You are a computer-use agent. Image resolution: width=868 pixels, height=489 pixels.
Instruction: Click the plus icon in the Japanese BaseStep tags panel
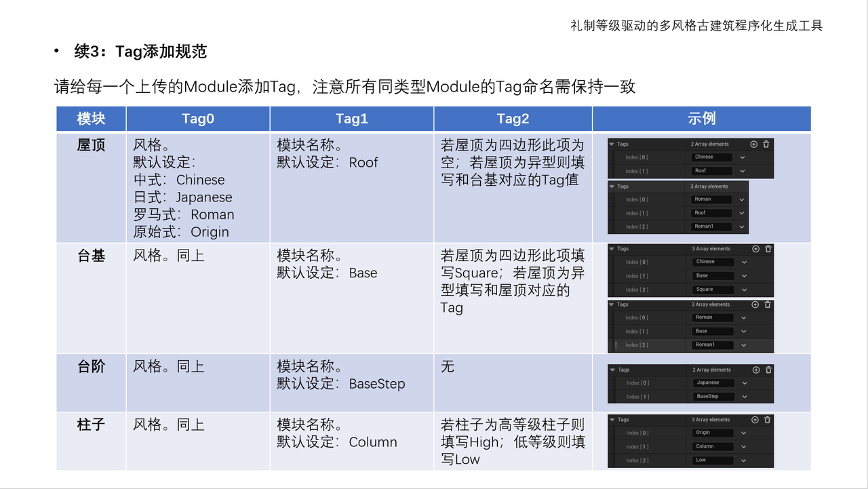[x=756, y=370]
